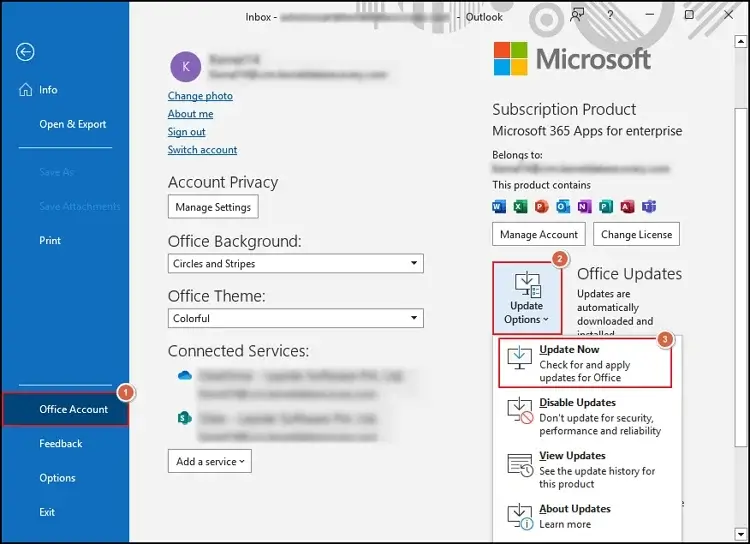The width and height of the screenshot is (750, 544).
Task: Click the PowerPoint app icon
Action: 542,206
